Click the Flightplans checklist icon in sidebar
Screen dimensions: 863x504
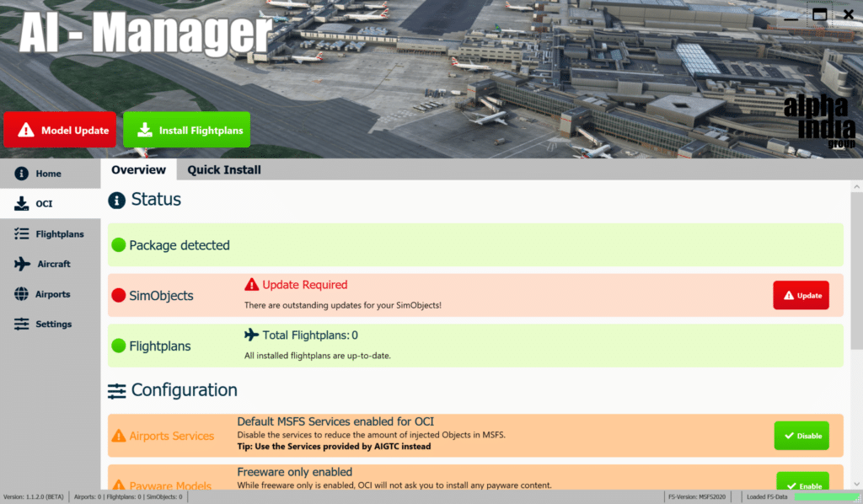pos(22,233)
